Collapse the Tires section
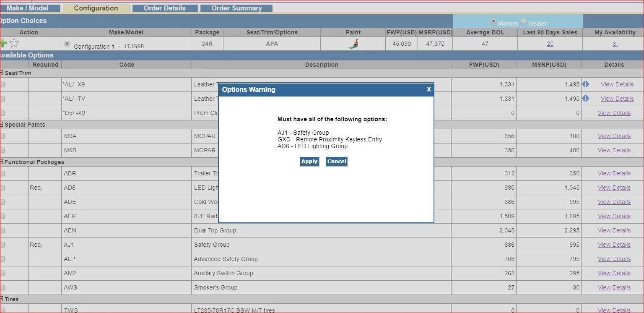Screen dimensions: 644x313 click(x=1, y=299)
